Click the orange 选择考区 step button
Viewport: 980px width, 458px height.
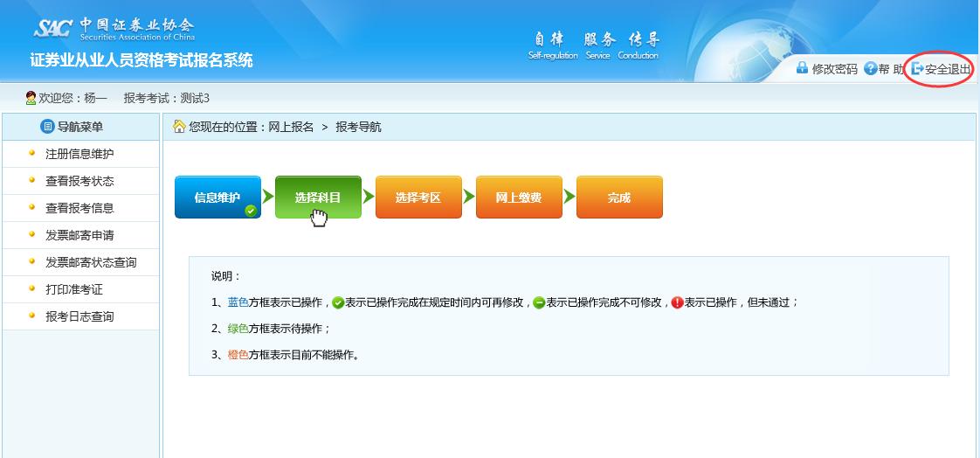(x=418, y=198)
